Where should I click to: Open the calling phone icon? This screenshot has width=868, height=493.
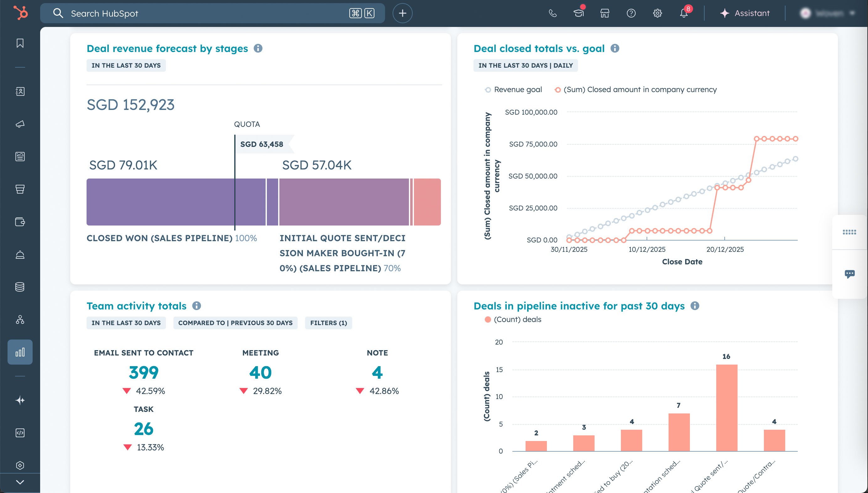tap(553, 13)
